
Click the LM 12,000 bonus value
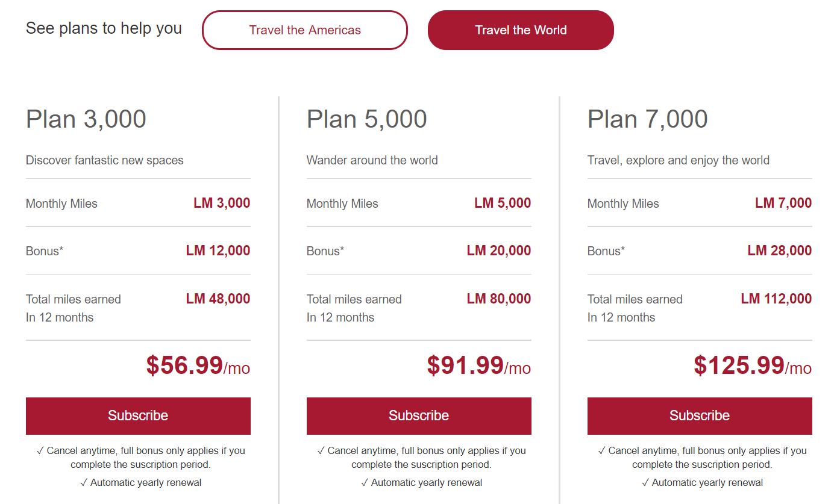[218, 250]
